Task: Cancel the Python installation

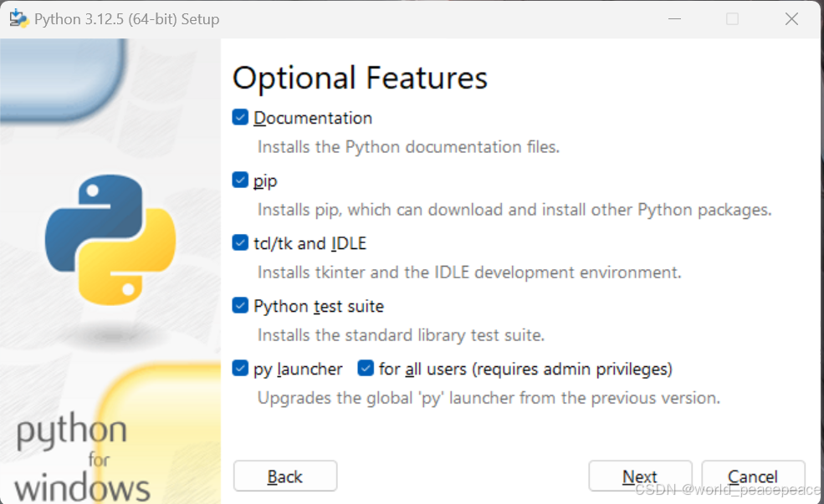Action: [752, 476]
